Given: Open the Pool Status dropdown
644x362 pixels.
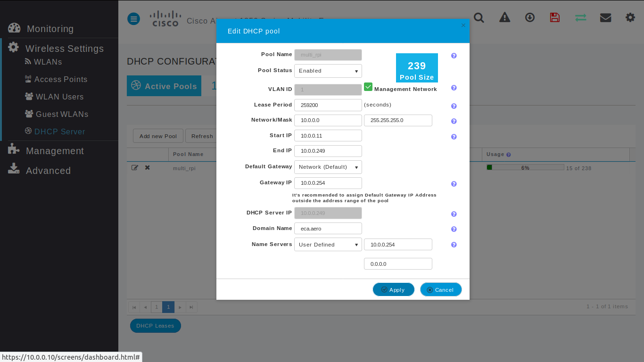Looking at the screenshot, I should [x=328, y=71].
